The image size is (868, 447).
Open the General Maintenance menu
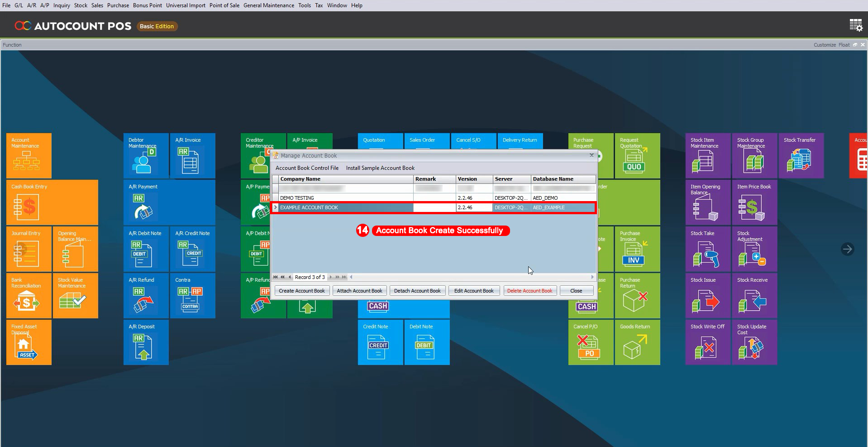tap(269, 5)
